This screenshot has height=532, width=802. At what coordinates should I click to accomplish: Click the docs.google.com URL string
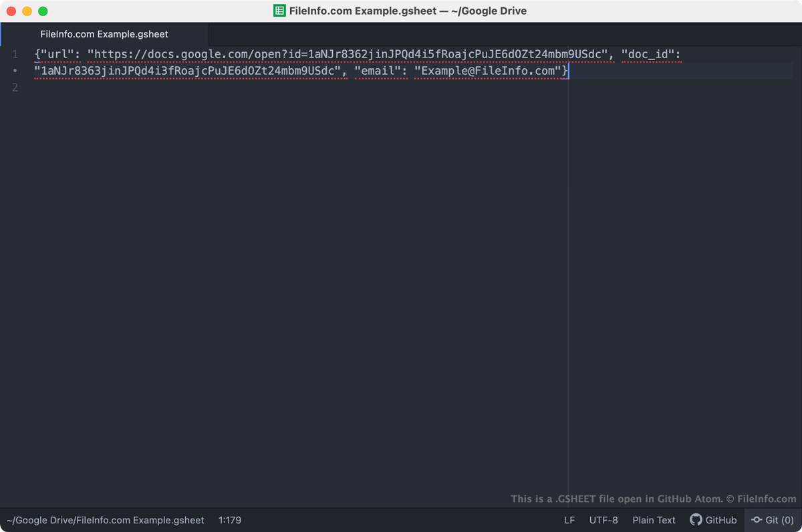tap(348, 54)
